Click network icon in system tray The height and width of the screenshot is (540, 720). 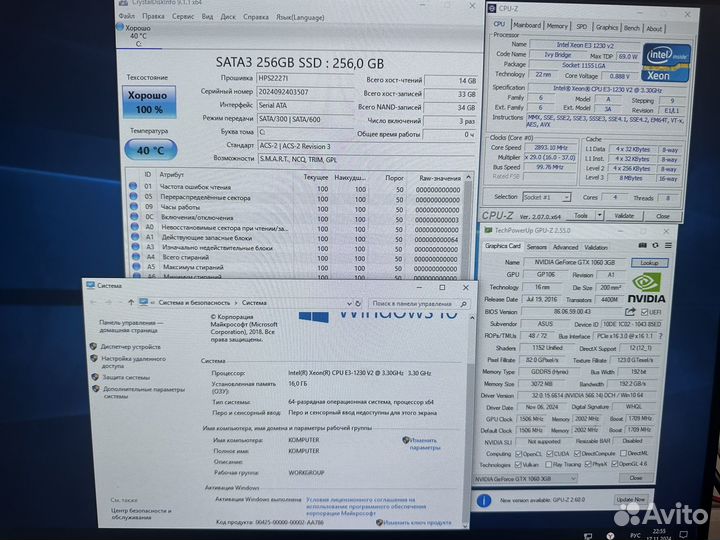click(x=587, y=536)
